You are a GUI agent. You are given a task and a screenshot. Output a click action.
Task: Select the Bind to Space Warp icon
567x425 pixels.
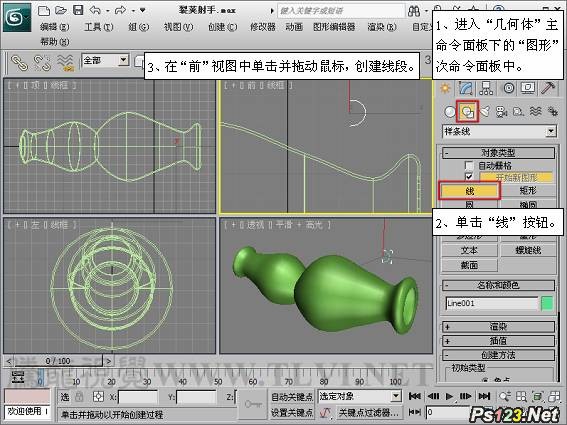(65, 63)
